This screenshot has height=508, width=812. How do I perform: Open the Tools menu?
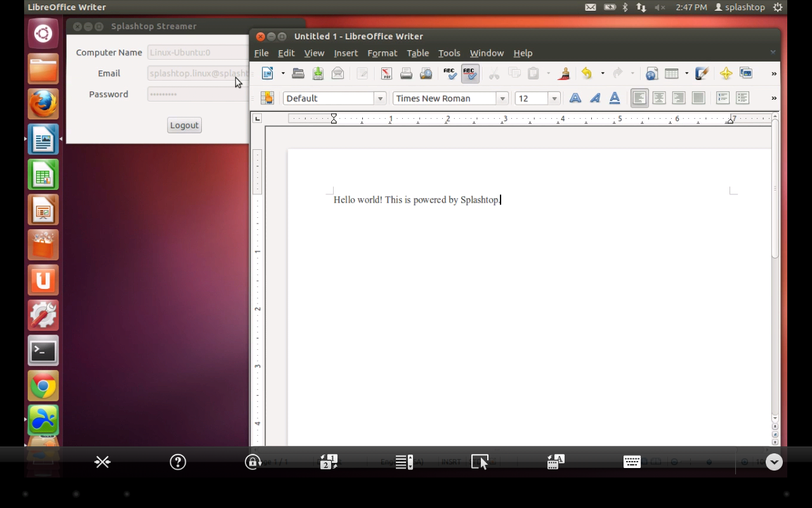pos(449,53)
